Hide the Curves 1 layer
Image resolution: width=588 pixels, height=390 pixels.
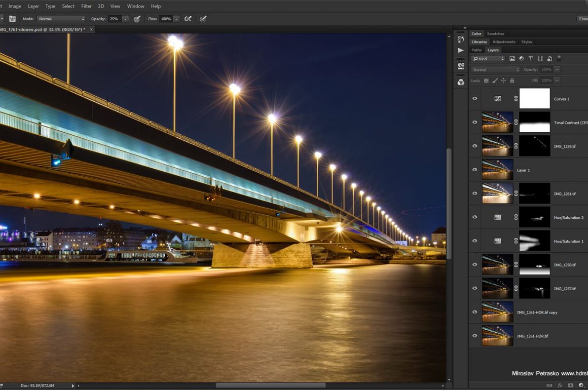(x=475, y=99)
